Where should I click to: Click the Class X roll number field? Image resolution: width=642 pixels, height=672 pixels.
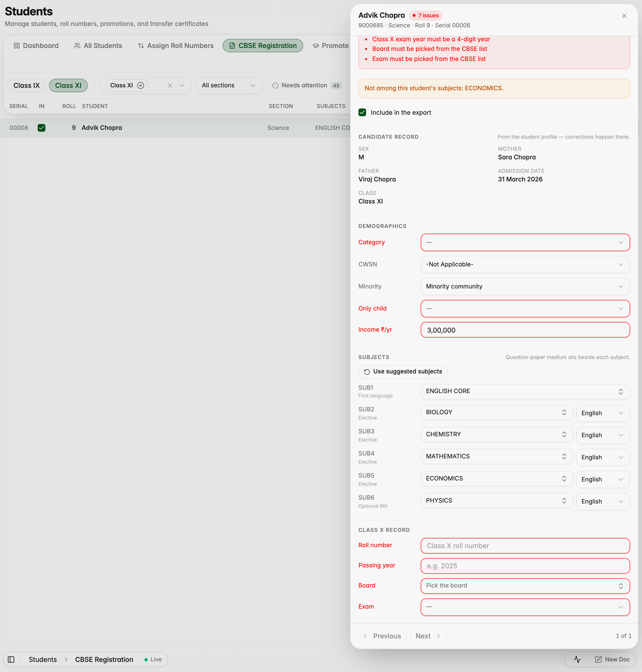coord(525,546)
